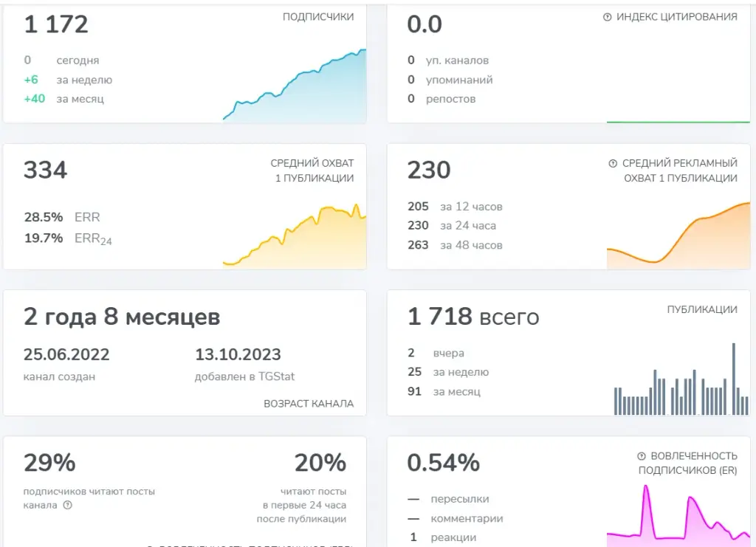Click the 20% first-day read value
Viewport: 756px width, 547px height.
[x=320, y=463]
